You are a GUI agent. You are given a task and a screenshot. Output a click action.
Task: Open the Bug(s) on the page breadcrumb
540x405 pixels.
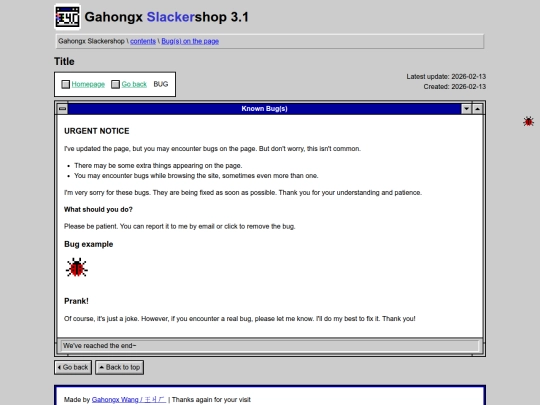click(x=190, y=41)
